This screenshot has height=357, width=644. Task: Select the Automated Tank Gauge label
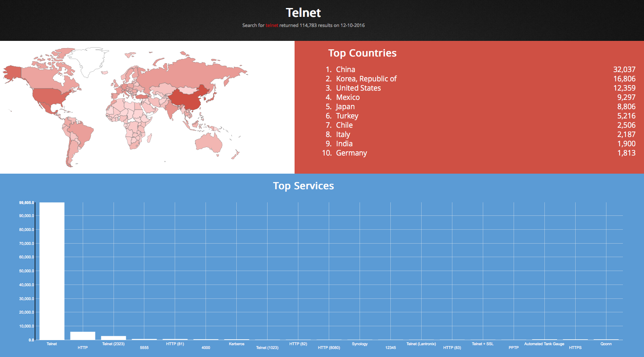(544, 344)
